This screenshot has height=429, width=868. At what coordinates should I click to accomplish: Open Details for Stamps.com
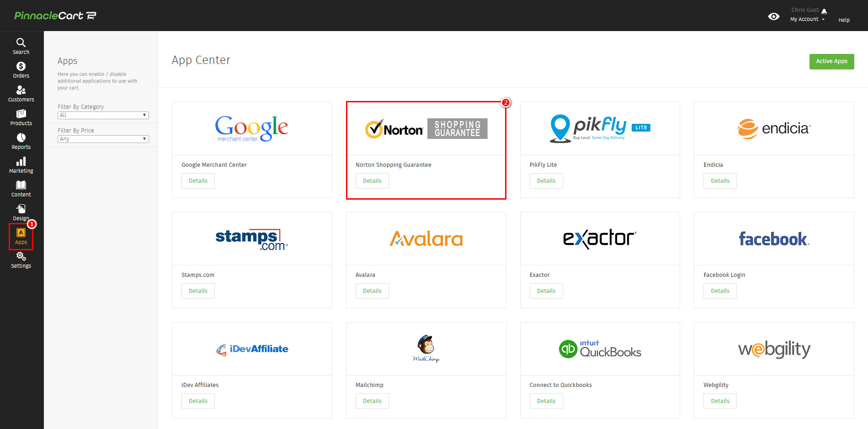coord(198,291)
